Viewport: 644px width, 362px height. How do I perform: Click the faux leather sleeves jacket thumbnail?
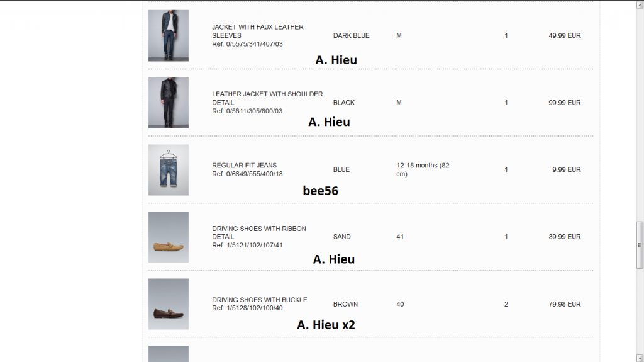pos(168,35)
